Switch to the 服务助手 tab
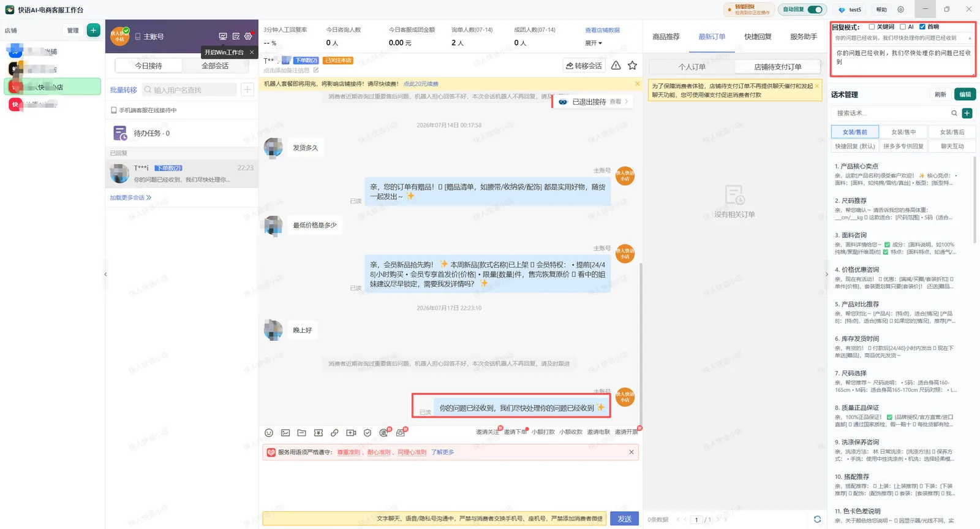This screenshot has height=529, width=980. tap(804, 37)
